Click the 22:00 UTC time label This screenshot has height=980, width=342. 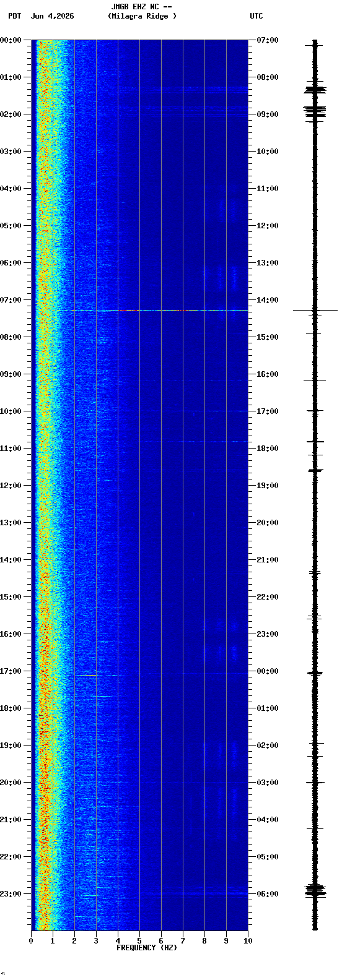[x=268, y=597]
